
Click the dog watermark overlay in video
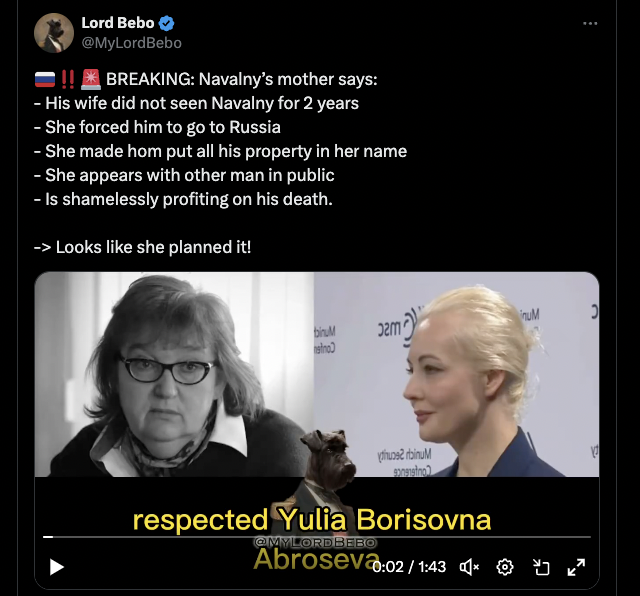(327, 469)
